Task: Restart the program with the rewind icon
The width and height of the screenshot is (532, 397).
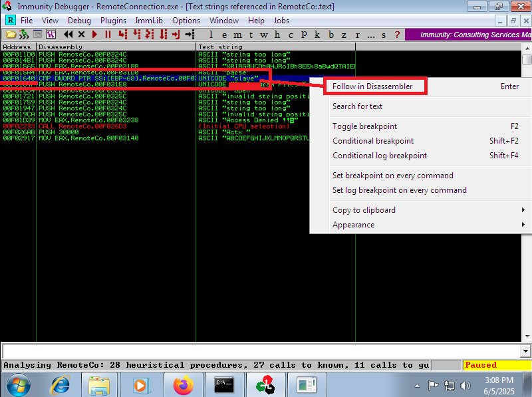Action: click(x=68, y=35)
